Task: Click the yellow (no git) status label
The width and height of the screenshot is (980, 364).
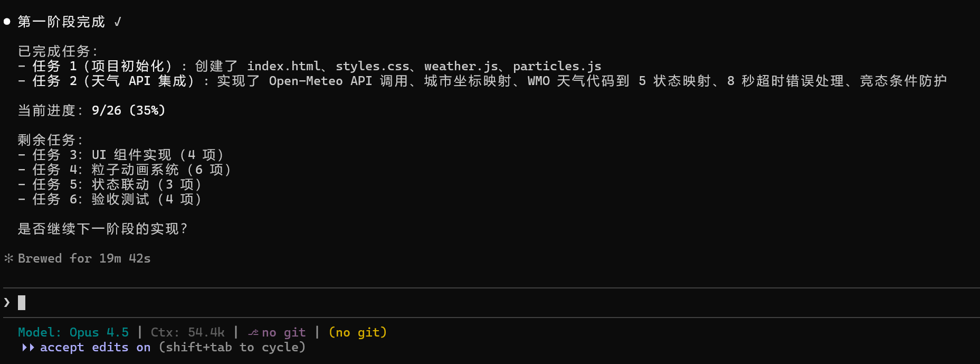Action: [x=357, y=332]
